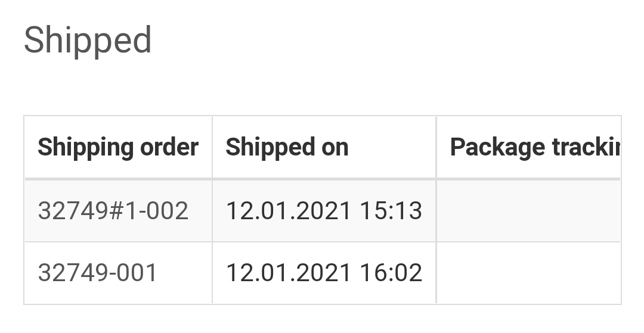Click the 12.01.2021 date in second row
The image size is (644, 333).
pyautogui.click(x=288, y=273)
